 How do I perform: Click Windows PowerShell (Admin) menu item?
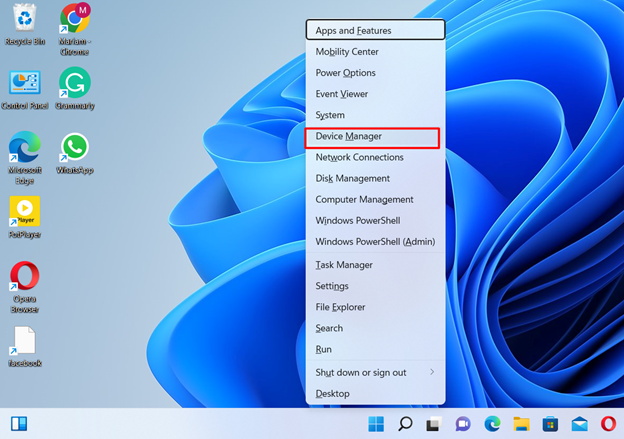pos(374,242)
